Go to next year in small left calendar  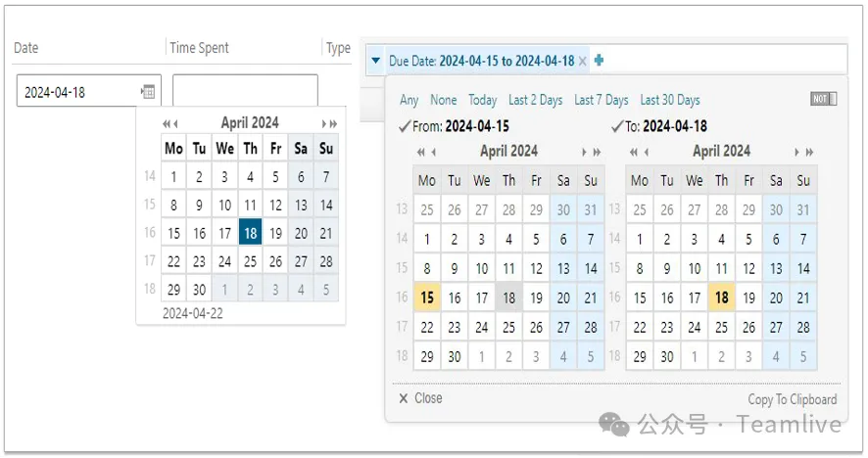click(x=334, y=124)
